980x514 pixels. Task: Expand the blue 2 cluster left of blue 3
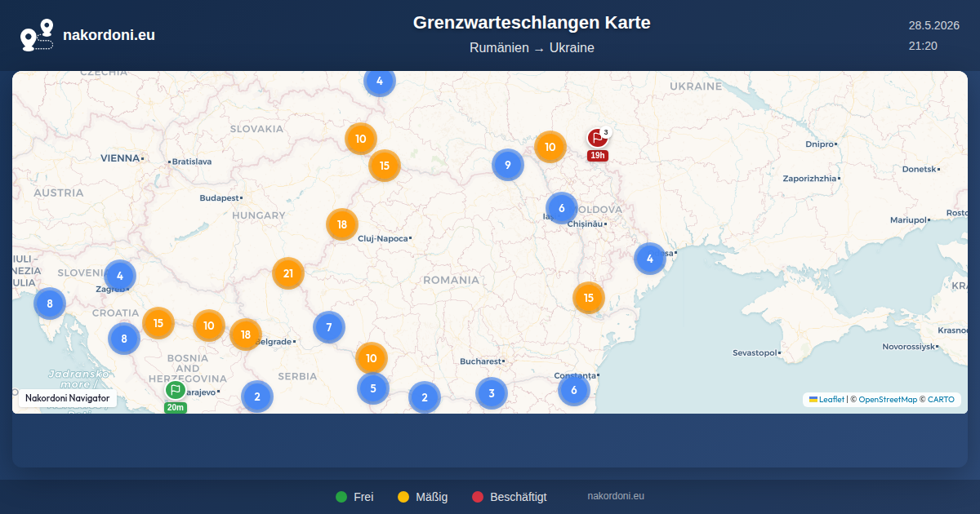[425, 398]
